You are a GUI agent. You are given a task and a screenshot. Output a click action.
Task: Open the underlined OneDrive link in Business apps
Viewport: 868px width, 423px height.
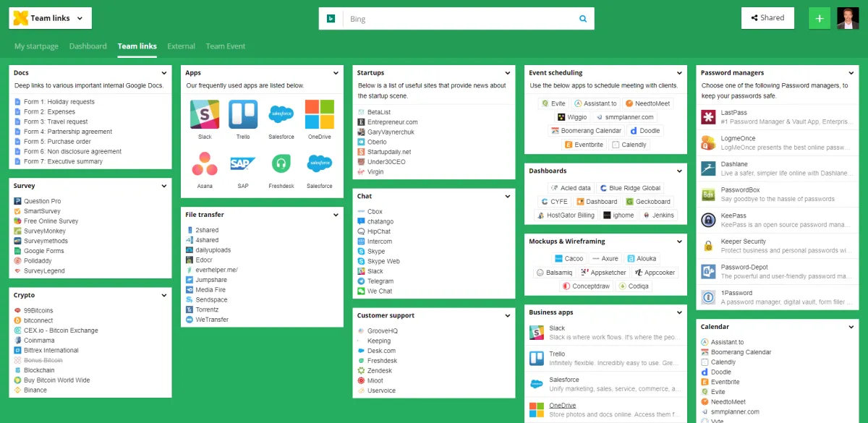563,406
